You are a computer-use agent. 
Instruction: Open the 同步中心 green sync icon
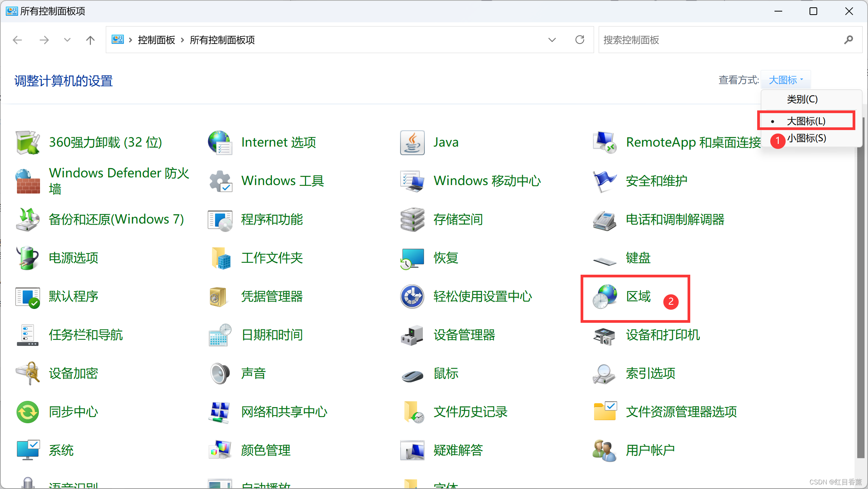pyautogui.click(x=28, y=412)
